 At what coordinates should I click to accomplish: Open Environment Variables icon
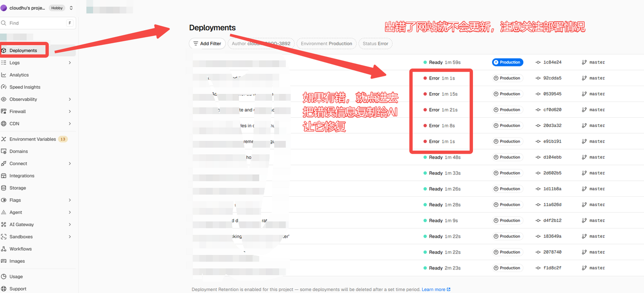coord(4,139)
